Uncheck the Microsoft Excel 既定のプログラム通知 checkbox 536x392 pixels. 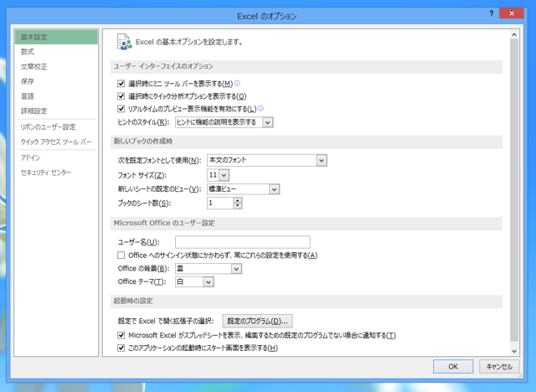point(121,335)
